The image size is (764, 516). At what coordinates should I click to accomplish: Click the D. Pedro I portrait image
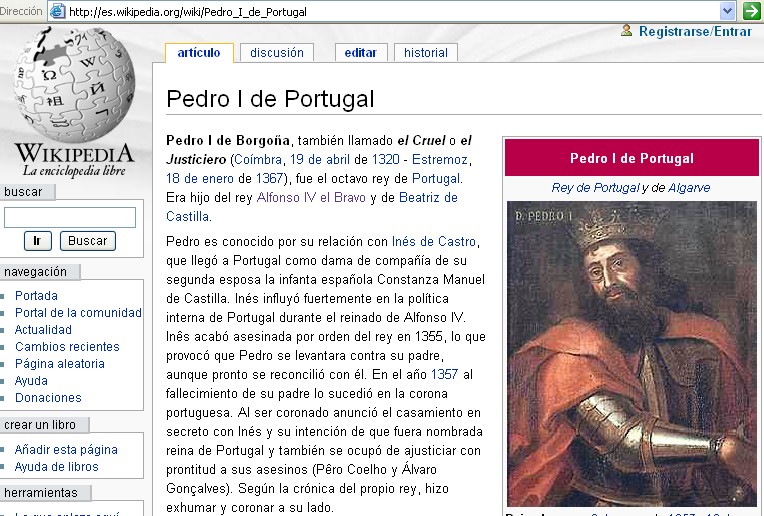coord(632,354)
